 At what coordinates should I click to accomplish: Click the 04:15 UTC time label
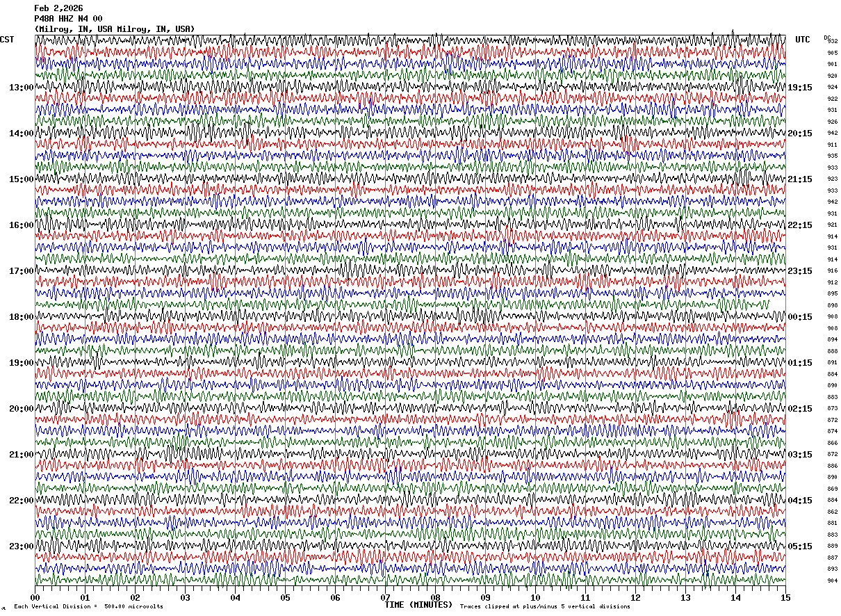pyautogui.click(x=799, y=501)
